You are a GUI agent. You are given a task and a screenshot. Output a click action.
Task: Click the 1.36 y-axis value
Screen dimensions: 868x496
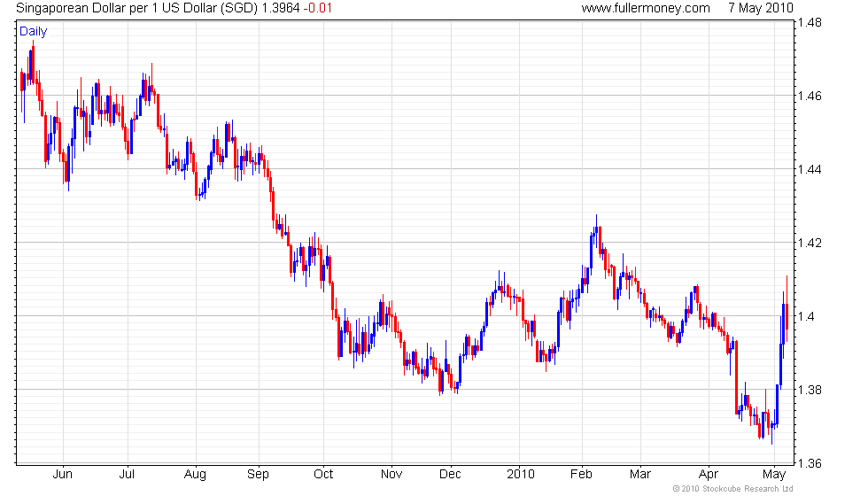pyautogui.click(x=810, y=463)
